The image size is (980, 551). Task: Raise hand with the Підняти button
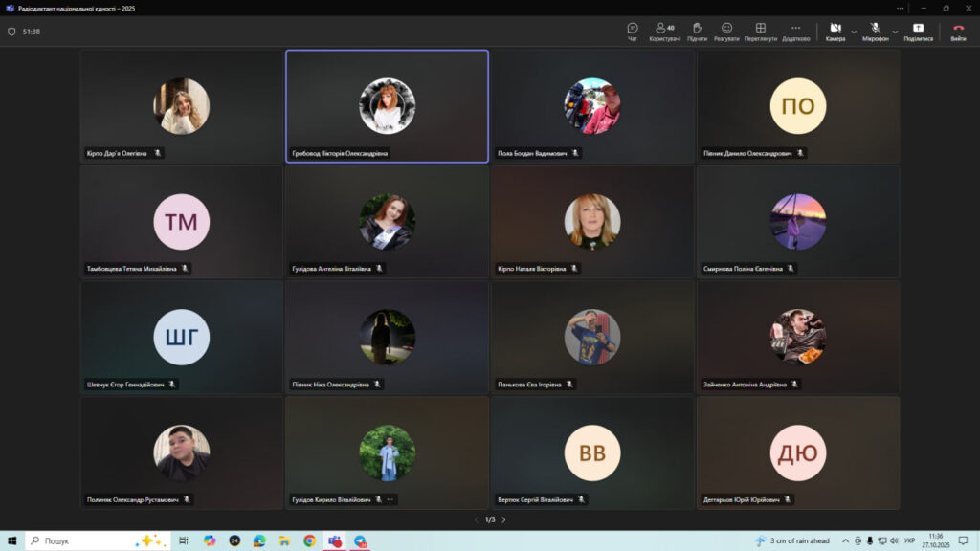click(697, 32)
